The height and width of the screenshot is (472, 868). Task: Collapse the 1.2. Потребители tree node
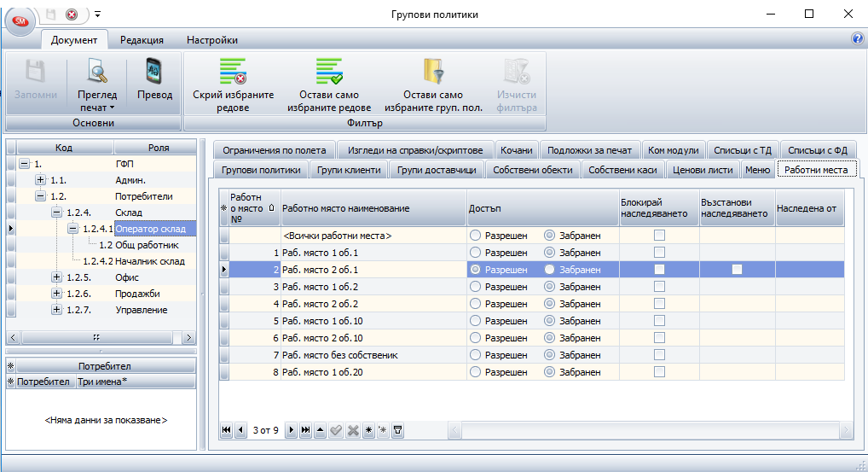click(40, 196)
